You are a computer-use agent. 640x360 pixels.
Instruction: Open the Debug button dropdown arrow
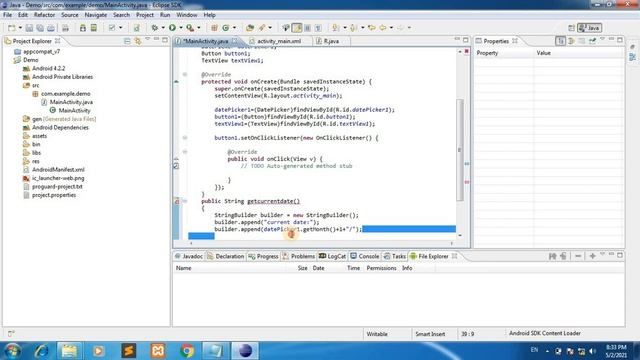click(x=163, y=28)
